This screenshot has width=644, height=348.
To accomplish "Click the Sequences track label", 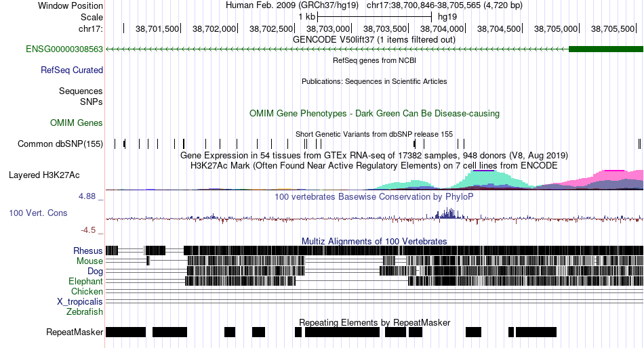I will (x=81, y=91).
